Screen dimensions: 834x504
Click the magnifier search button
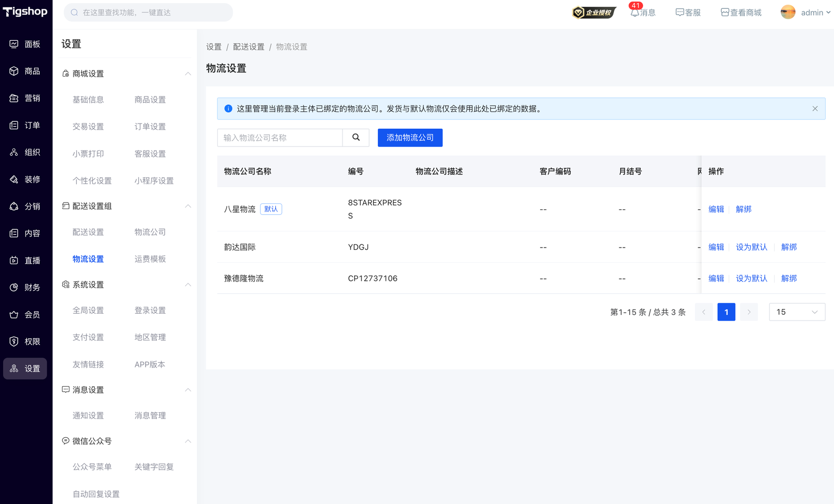tap(356, 138)
